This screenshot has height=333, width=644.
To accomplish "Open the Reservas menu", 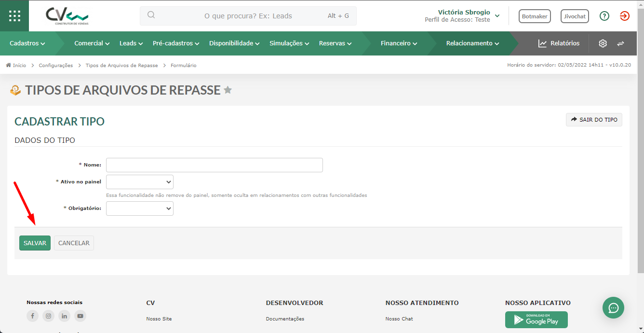I will click(335, 43).
